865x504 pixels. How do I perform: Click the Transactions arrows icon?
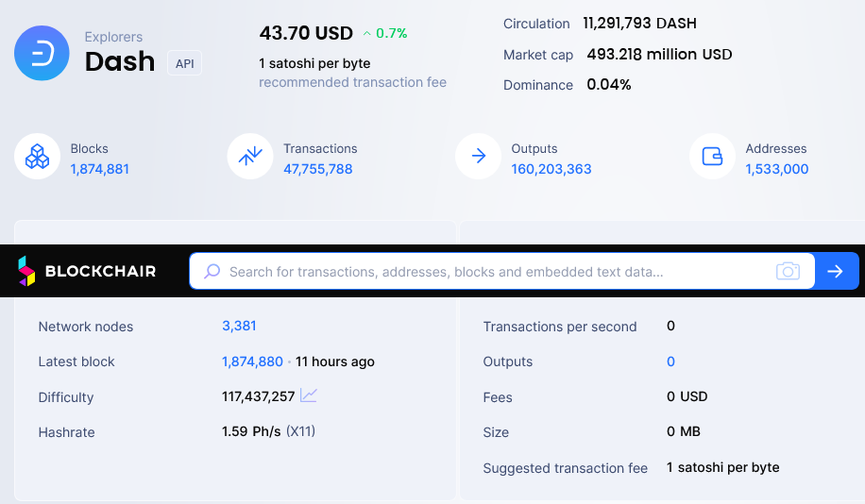pyautogui.click(x=250, y=157)
